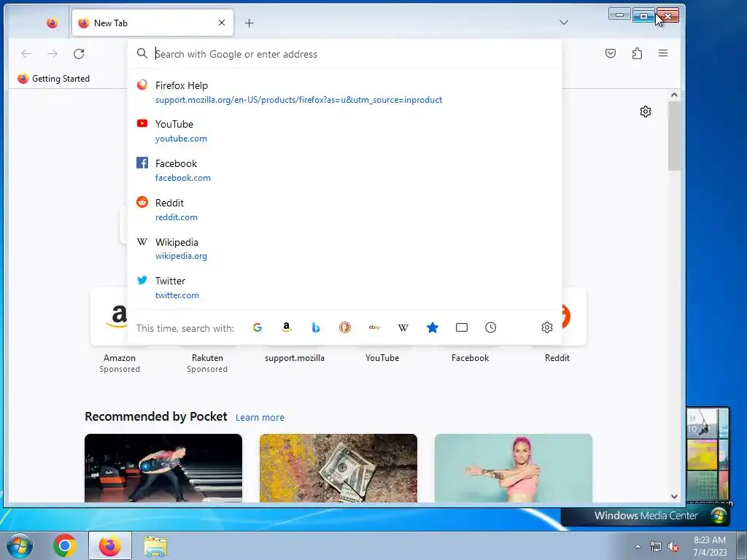Choose the Twitter suggestion in dropdown
The width and height of the screenshot is (747, 560).
[x=344, y=287]
